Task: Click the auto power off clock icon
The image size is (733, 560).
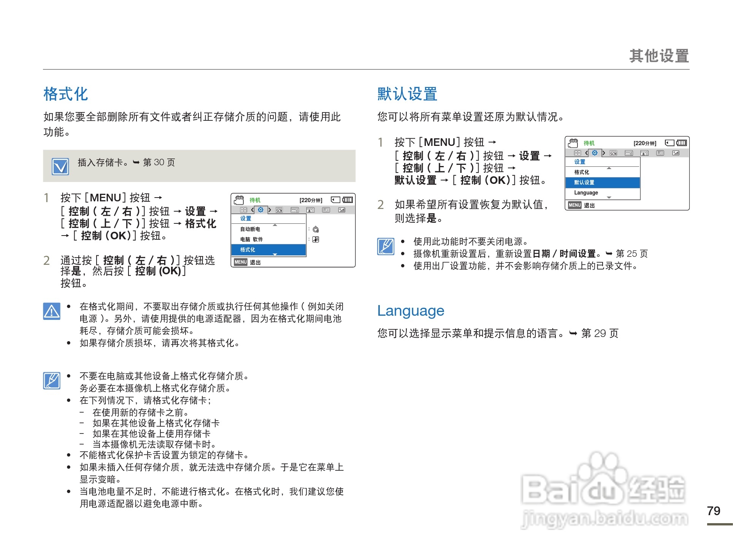Action: click(316, 229)
